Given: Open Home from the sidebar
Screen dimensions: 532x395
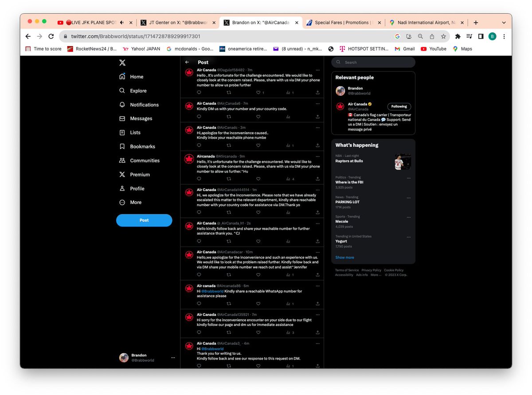Looking at the screenshot, I should pos(132,77).
